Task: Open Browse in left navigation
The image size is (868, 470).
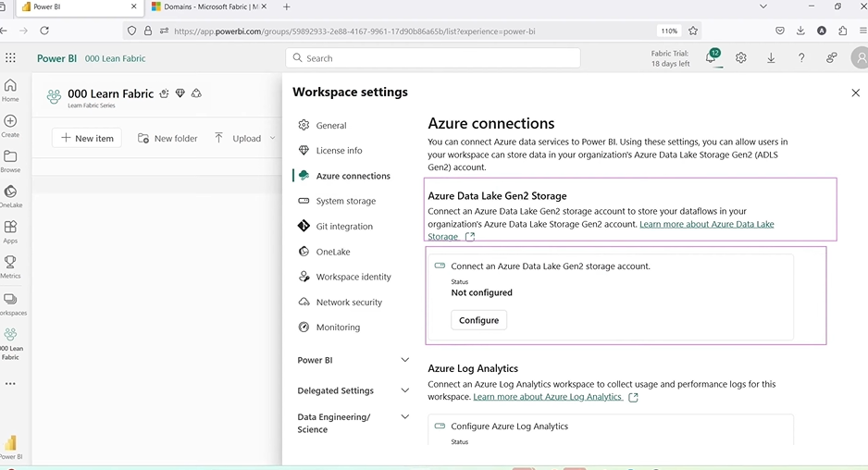Action: [10, 161]
